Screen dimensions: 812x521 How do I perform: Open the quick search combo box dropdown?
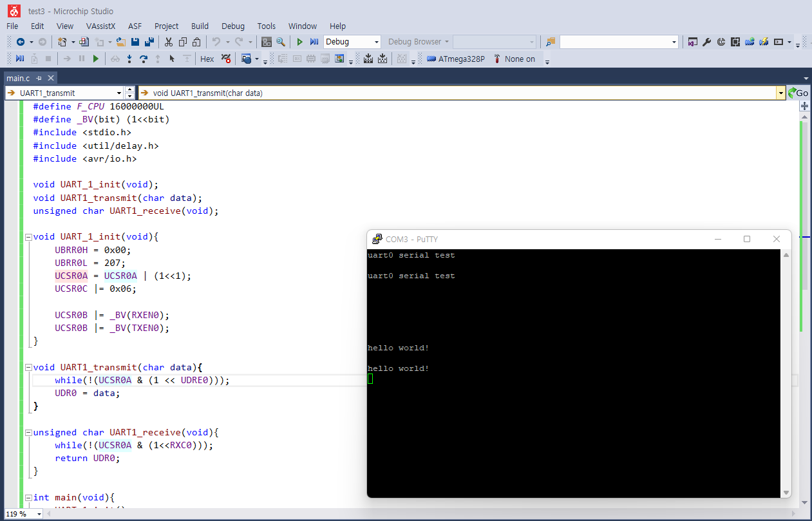point(674,42)
